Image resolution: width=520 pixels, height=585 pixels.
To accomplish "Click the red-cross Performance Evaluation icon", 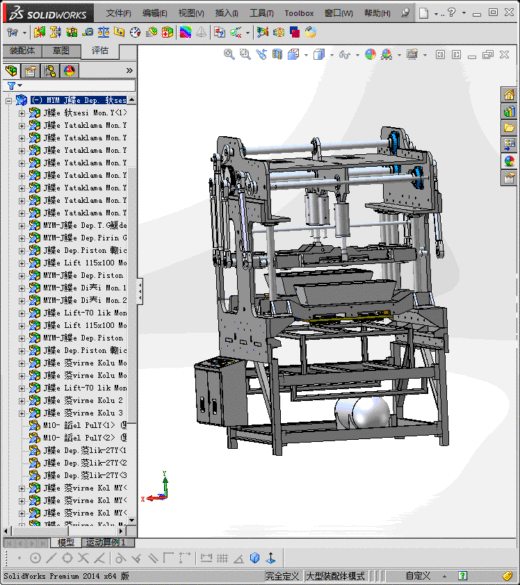I will (167, 32).
